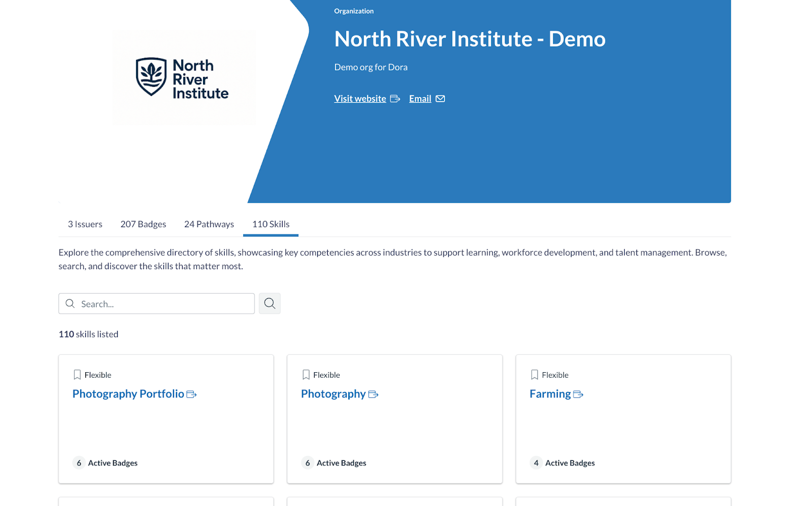Open Photography Portfolio in new tab icon
This screenshot has height=506, width=812.
(191, 394)
